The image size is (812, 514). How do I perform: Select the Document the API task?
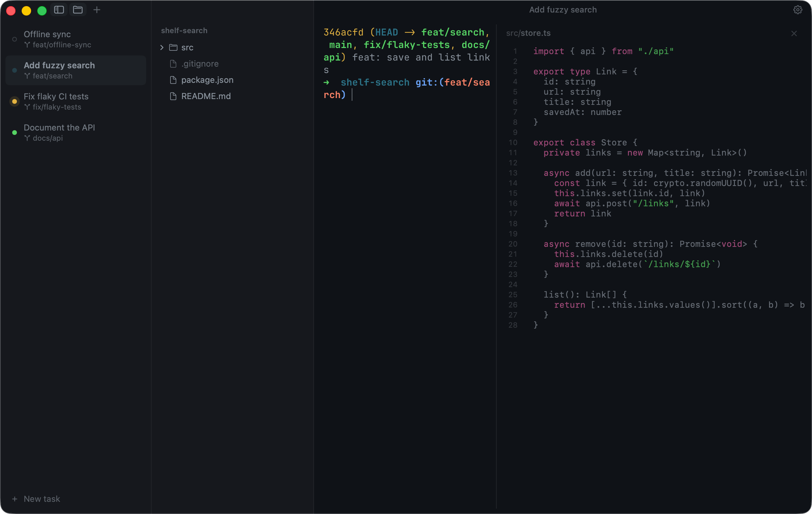(x=76, y=133)
